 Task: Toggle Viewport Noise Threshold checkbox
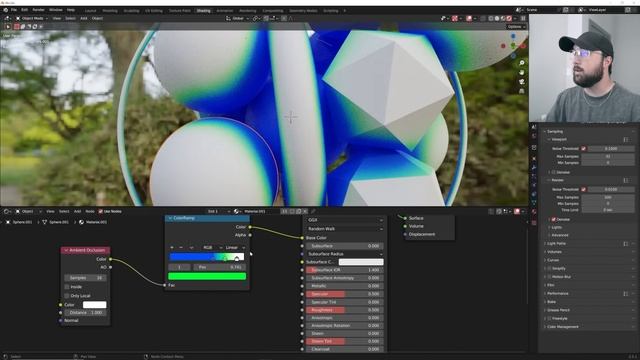[x=583, y=149]
